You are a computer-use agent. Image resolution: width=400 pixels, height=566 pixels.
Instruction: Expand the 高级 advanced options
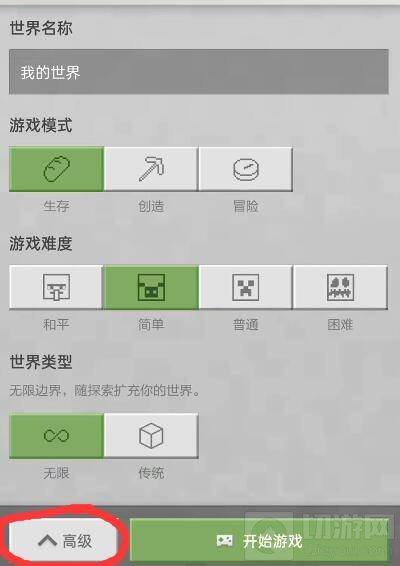point(63,541)
